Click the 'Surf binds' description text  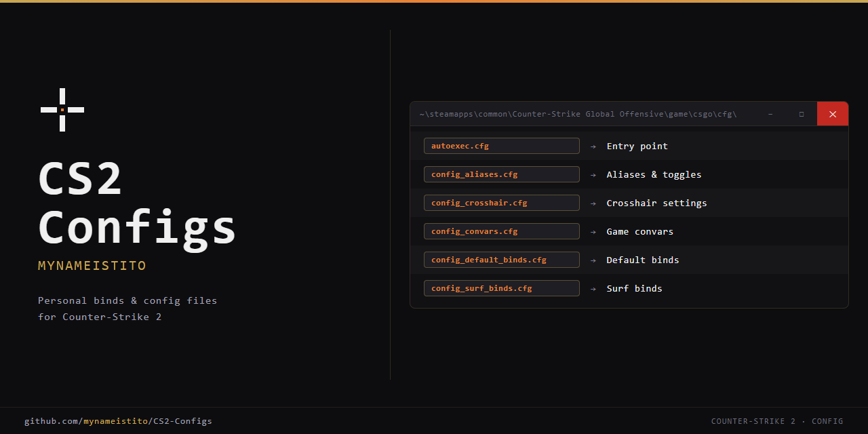tap(635, 288)
